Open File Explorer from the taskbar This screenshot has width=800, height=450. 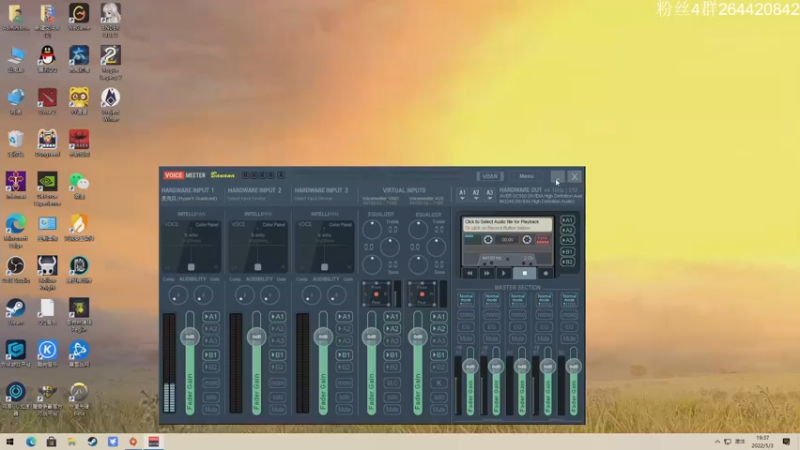(x=72, y=442)
